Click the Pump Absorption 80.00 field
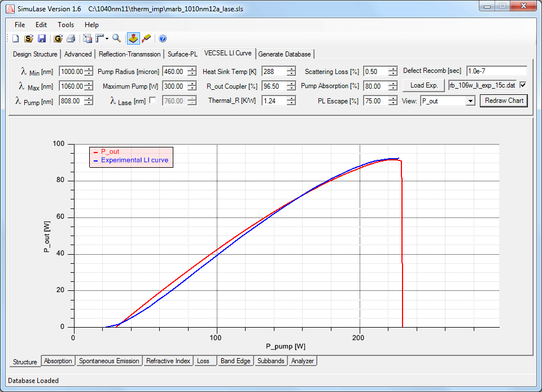542x392 pixels. tap(376, 86)
